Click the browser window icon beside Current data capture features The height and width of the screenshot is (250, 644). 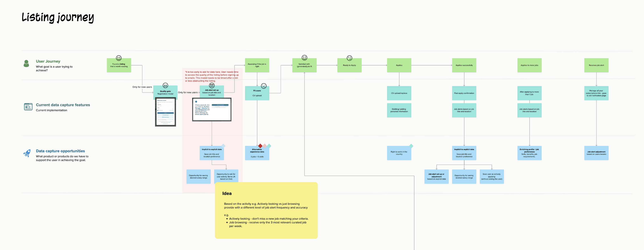tap(28, 107)
